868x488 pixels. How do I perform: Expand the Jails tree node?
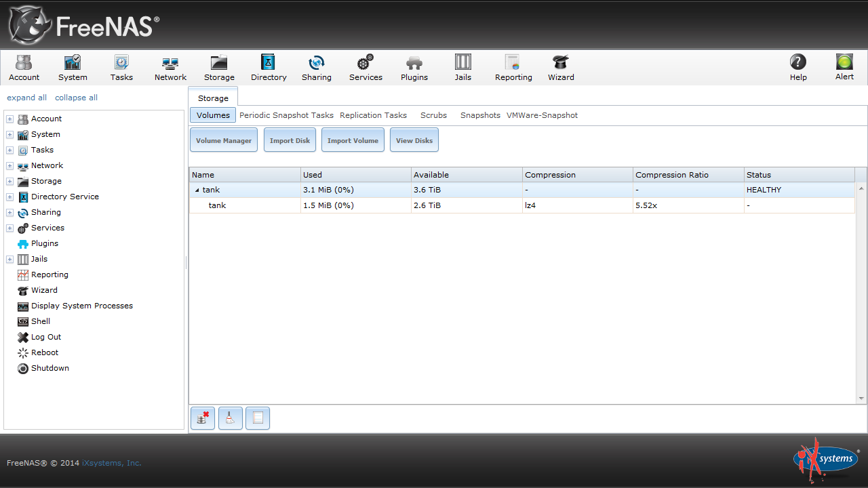coord(10,260)
